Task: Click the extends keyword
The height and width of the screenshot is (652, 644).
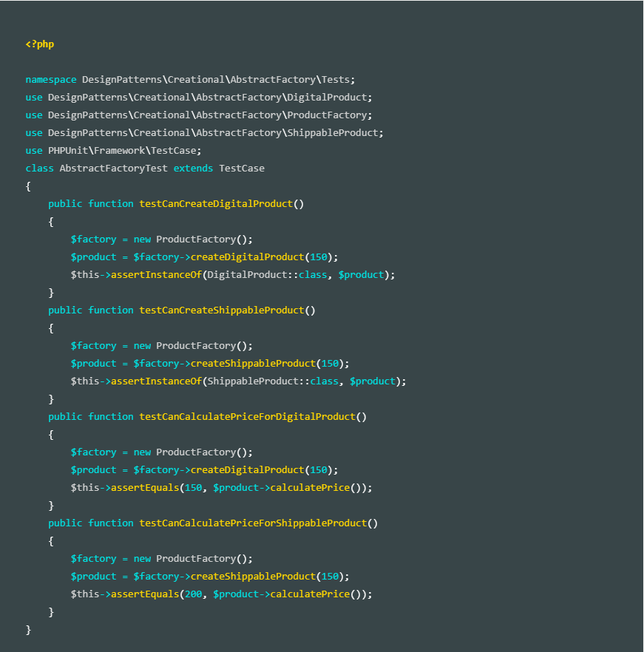Action: 193,169
